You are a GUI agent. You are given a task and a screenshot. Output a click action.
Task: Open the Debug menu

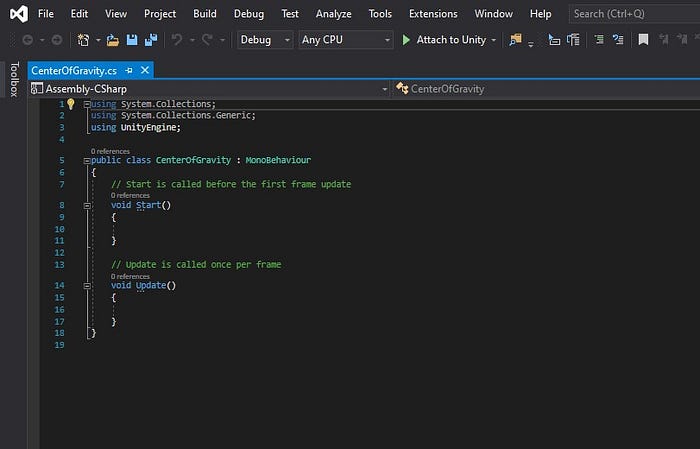pos(249,14)
